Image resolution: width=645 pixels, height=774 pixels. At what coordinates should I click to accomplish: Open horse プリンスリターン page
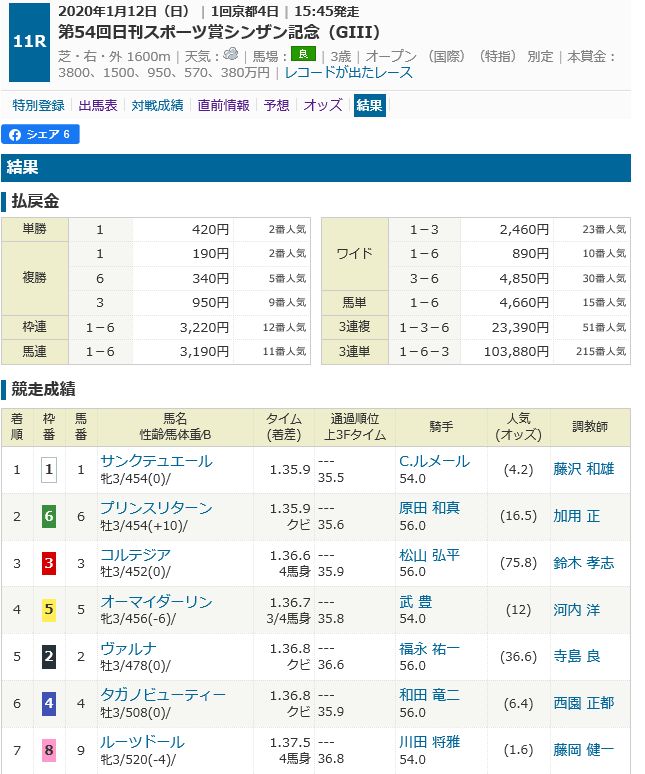click(x=156, y=507)
